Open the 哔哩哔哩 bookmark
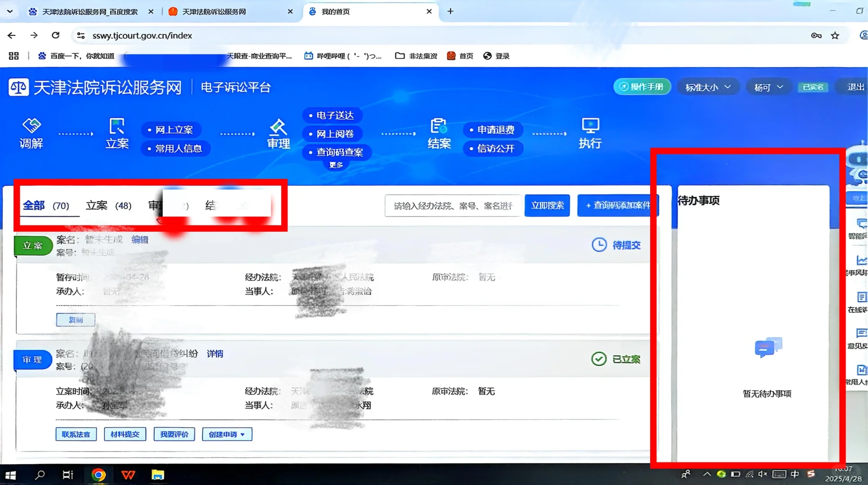The height and width of the screenshot is (485, 868). 343,56
